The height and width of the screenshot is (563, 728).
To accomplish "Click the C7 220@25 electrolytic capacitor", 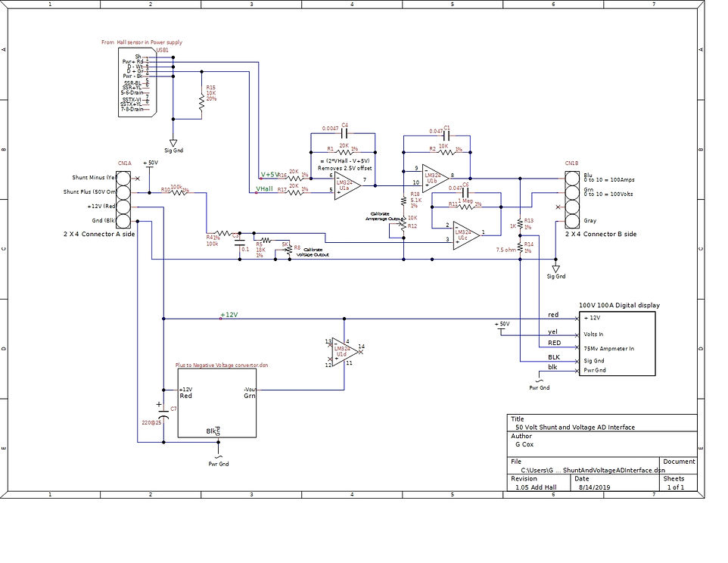I will [x=163, y=413].
